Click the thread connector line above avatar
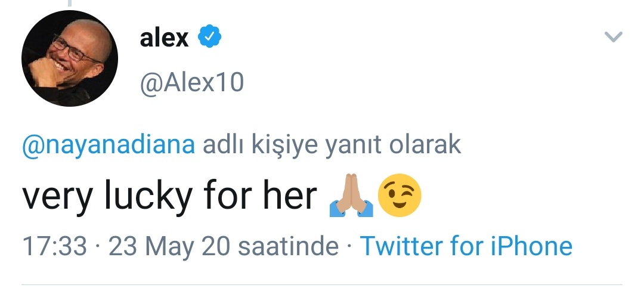644x288 pixels. pyautogui.click(x=70, y=3)
